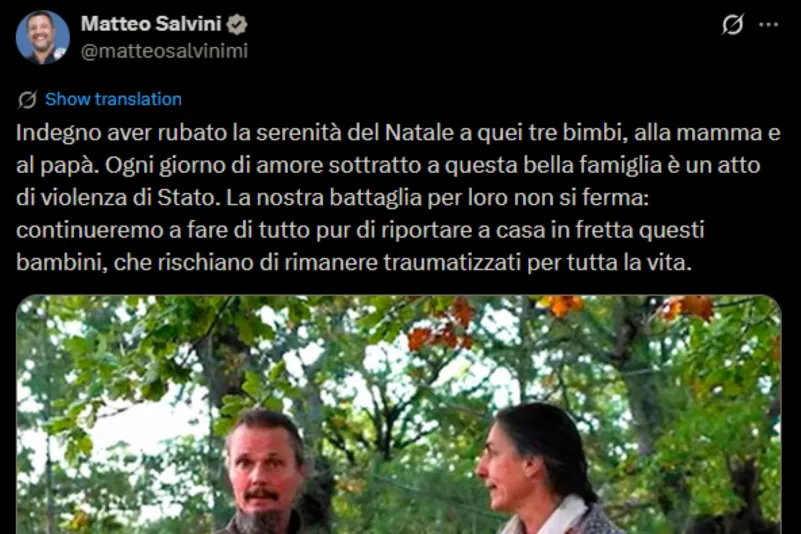Open Matteo Salvini's profile avatar
The height and width of the screenshot is (534, 801).
(x=43, y=37)
